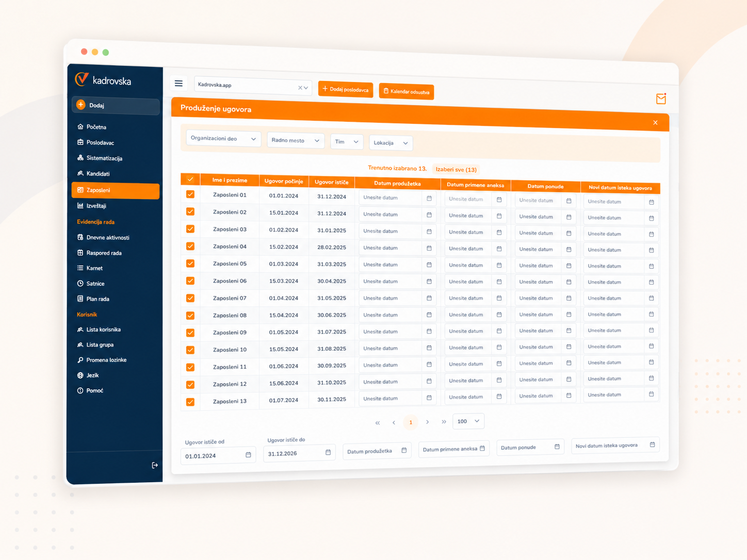Open the mail envelope notification icon
747x560 pixels.
point(661,98)
